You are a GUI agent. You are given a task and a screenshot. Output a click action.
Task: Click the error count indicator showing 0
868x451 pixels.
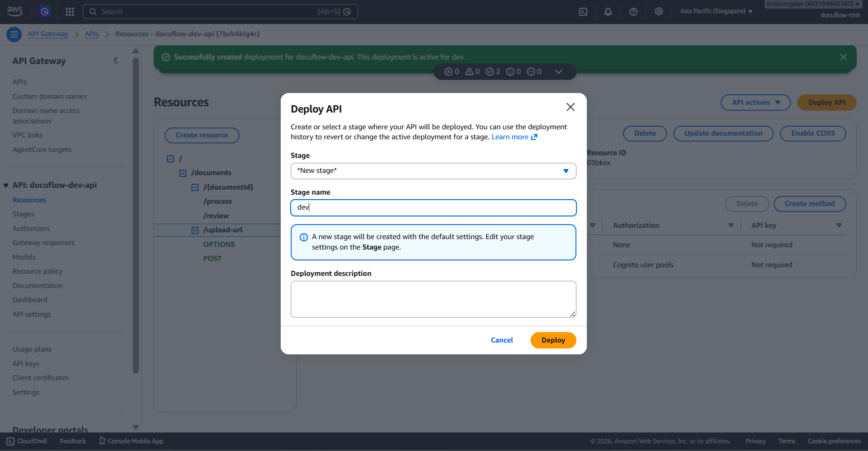point(452,72)
